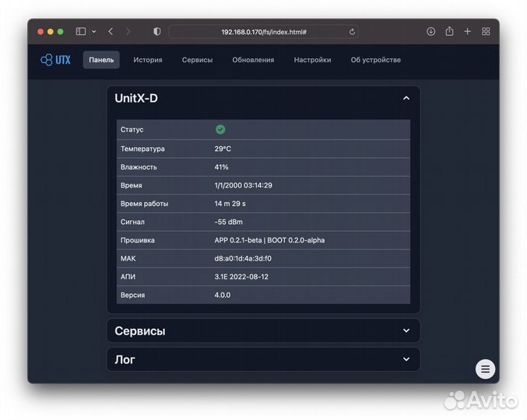Reload the page with refresh icon

[x=352, y=32]
